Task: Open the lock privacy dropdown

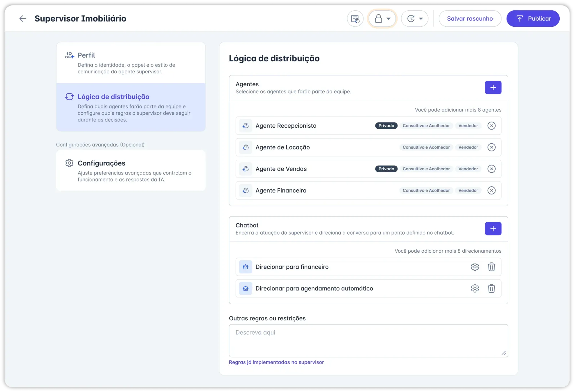Action: click(x=382, y=19)
